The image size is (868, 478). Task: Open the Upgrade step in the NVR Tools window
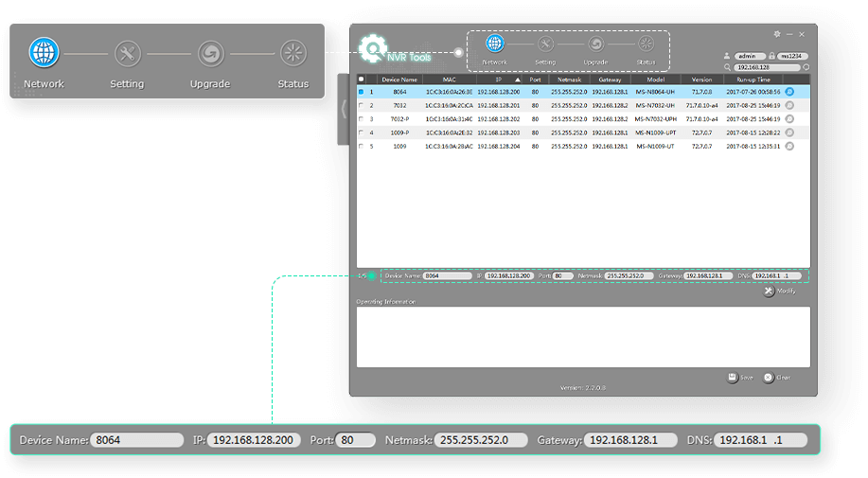(595, 44)
